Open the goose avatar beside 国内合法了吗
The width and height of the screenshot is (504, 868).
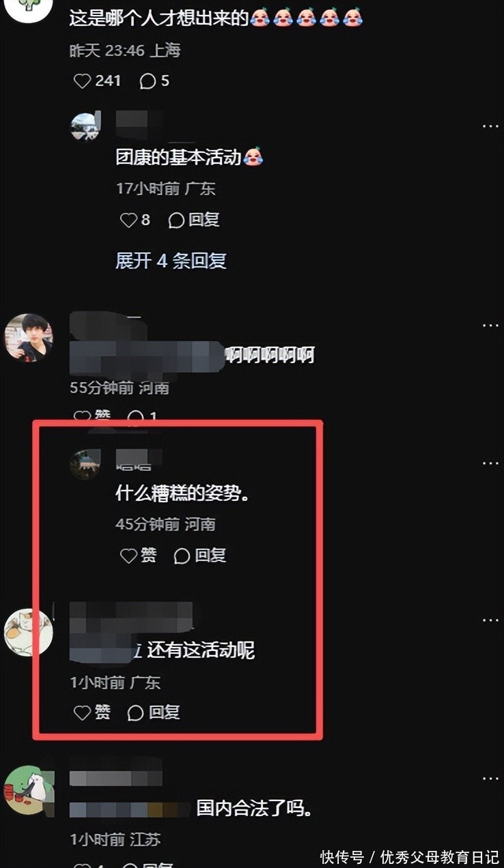29,790
